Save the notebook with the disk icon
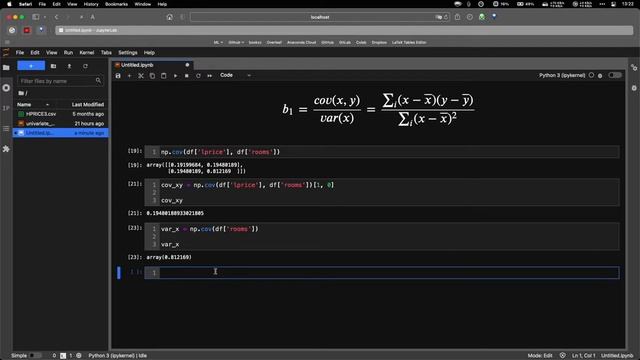Viewport: 640px width, 360px height. tap(118, 76)
